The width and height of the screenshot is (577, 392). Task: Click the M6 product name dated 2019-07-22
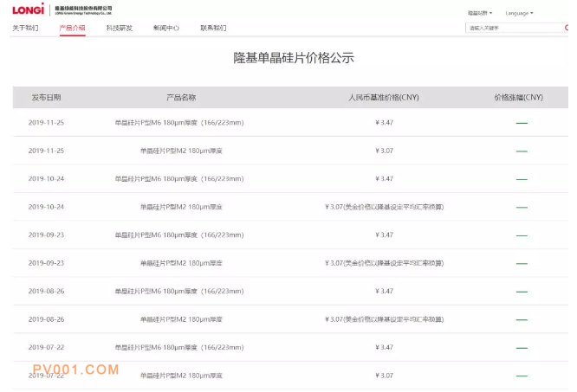179,348
